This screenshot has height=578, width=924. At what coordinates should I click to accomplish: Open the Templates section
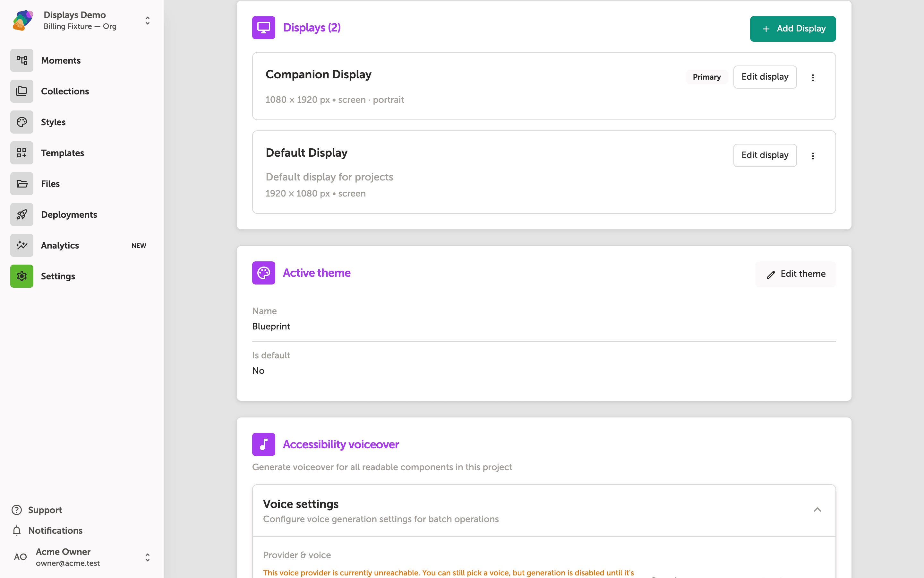(x=63, y=153)
